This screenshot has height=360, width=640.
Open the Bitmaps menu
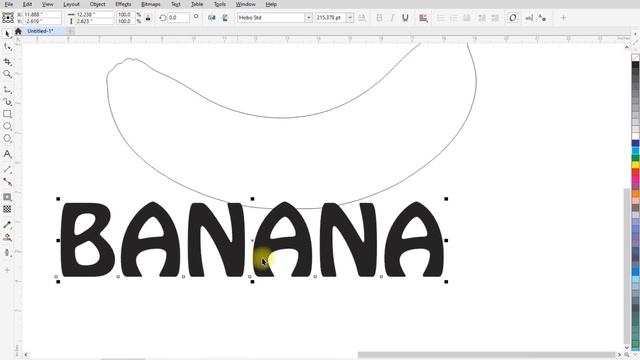(x=151, y=4)
